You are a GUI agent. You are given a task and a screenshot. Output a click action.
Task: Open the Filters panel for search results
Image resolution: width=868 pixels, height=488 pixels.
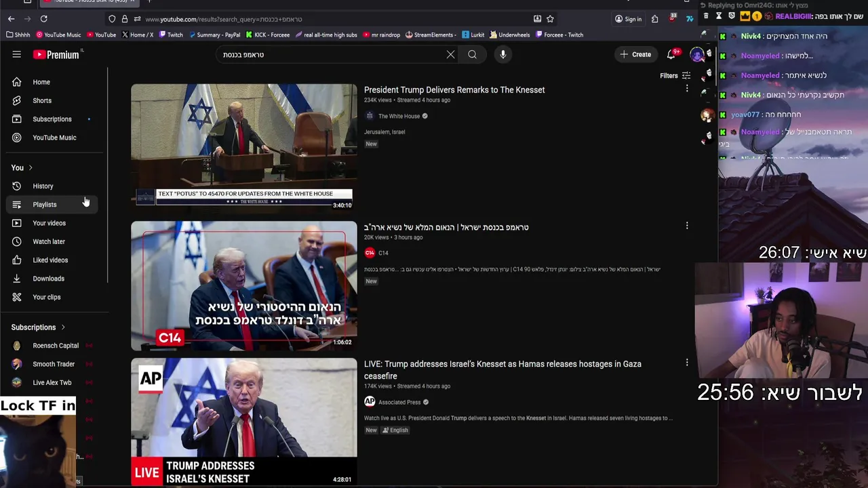click(x=675, y=76)
